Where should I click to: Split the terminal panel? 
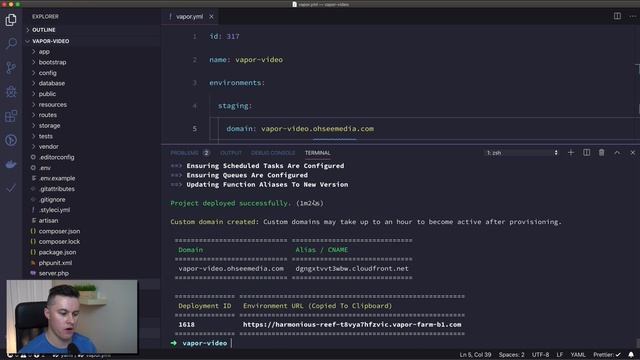click(x=586, y=153)
